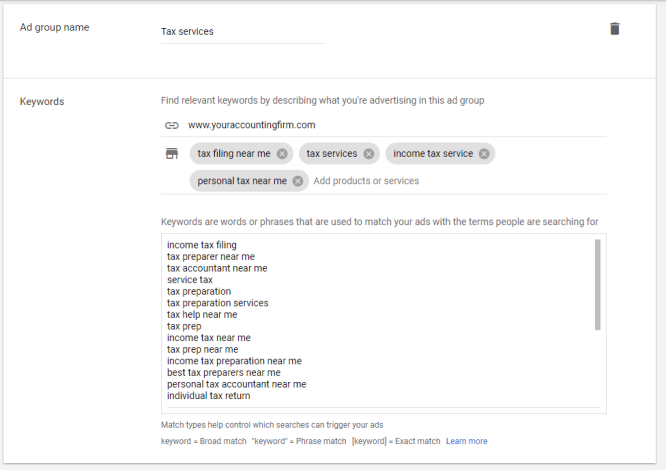Place cursor on 'tax preparer near me' line

coord(211,257)
